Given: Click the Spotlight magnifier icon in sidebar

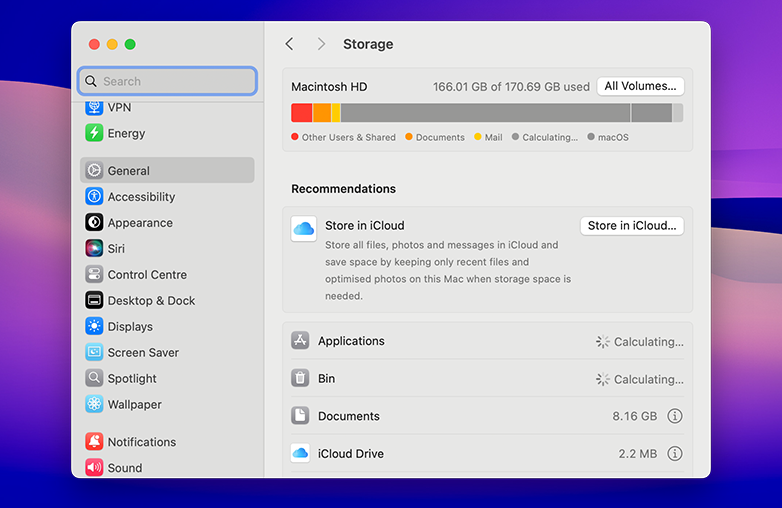Looking at the screenshot, I should [94, 378].
